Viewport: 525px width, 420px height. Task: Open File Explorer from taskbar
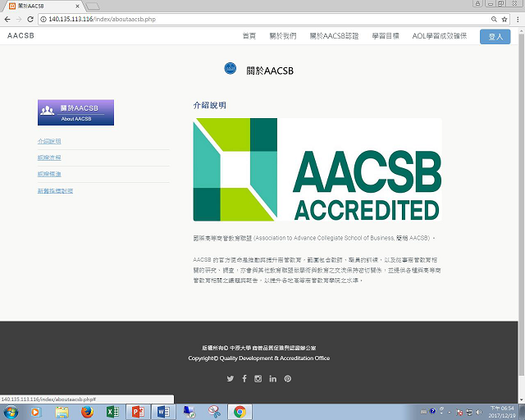point(62,412)
